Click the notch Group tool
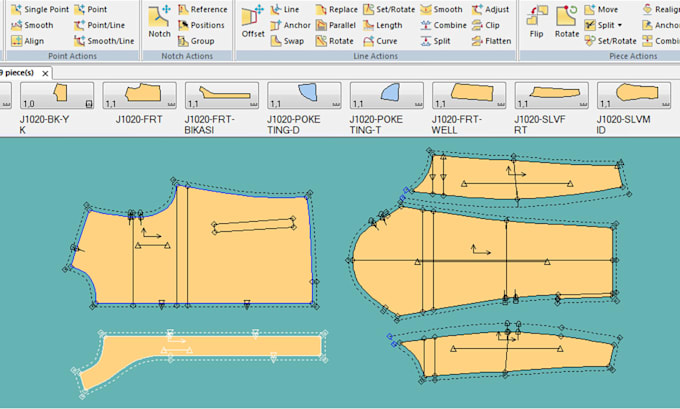Viewport: 680px width, 409px height. 196,41
